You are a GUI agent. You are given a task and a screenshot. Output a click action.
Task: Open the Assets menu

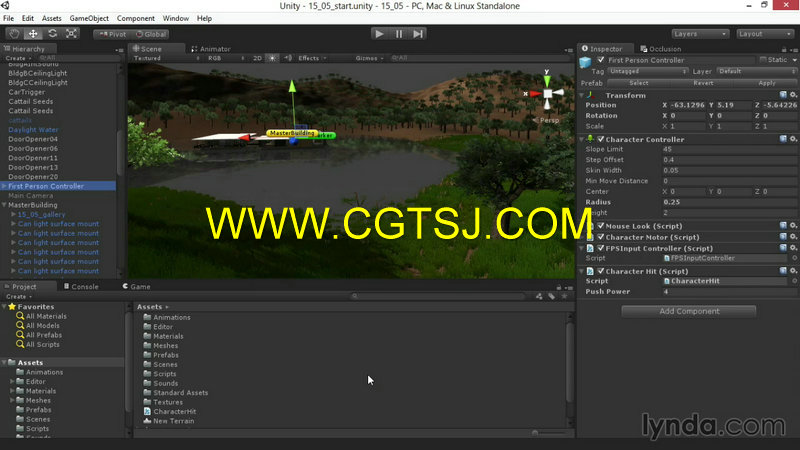click(51, 18)
